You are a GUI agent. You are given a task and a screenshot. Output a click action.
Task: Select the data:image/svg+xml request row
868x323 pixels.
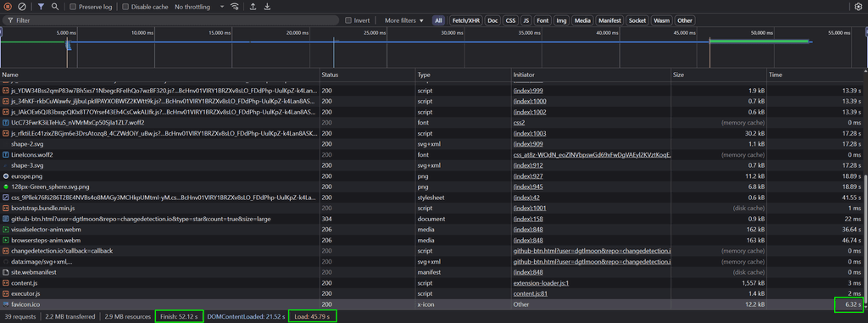tap(431, 261)
